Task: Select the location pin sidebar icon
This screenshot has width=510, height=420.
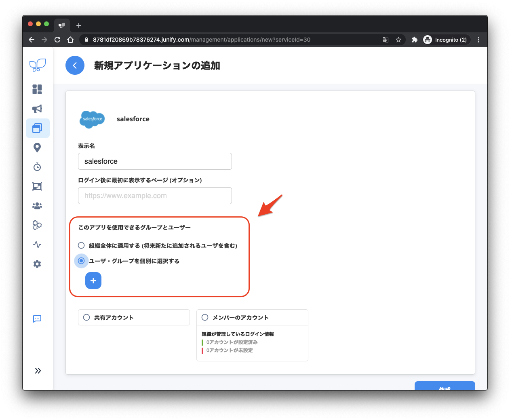Action: click(37, 148)
